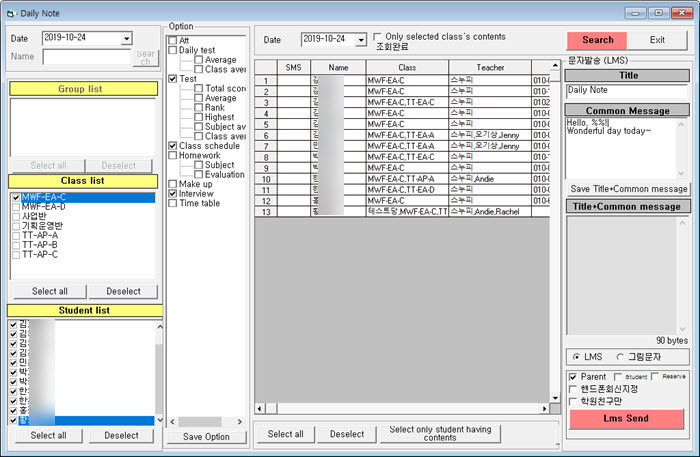Uncheck the Parent checkbox

click(x=574, y=377)
